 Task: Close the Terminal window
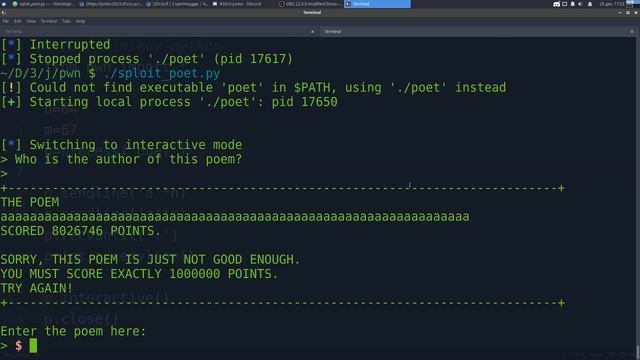[636, 13]
